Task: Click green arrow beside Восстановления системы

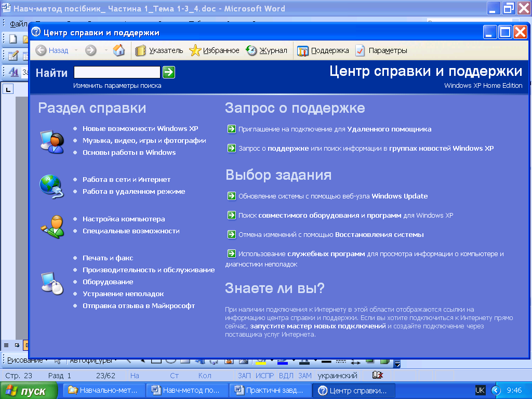Action: [x=231, y=234]
